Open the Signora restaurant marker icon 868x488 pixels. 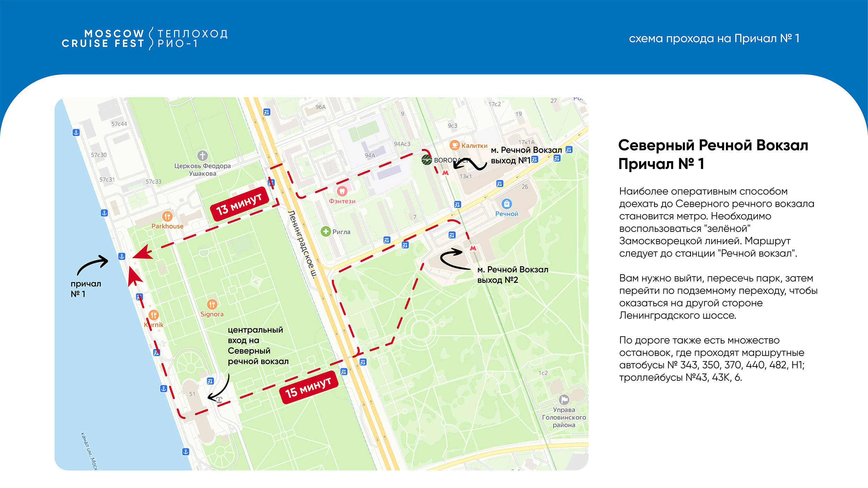tap(212, 304)
